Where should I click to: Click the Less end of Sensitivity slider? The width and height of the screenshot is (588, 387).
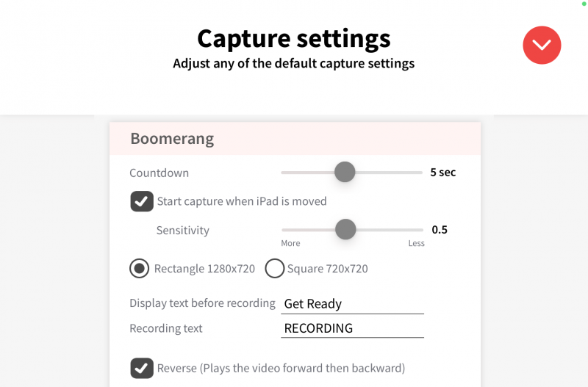tap(416, 243)
